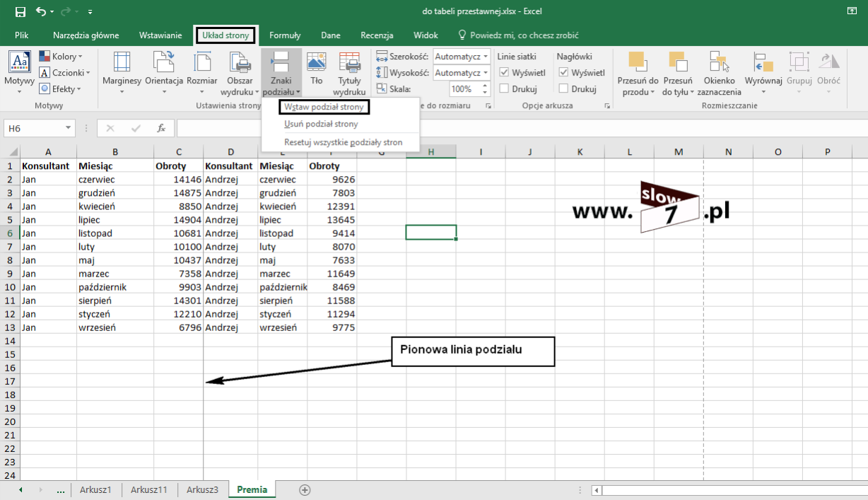Open the Kolory theme colors dropdown
The image size is (868, 500).
(61, 57)
